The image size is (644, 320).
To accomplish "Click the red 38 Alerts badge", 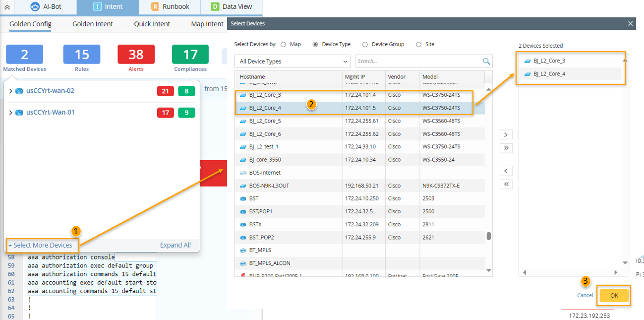I will pos(136,54).
